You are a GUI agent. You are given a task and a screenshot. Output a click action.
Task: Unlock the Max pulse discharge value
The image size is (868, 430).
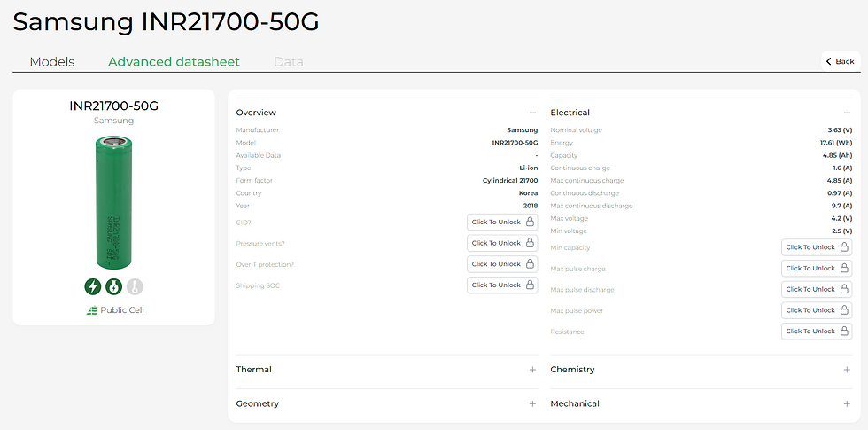click(817, 289)
